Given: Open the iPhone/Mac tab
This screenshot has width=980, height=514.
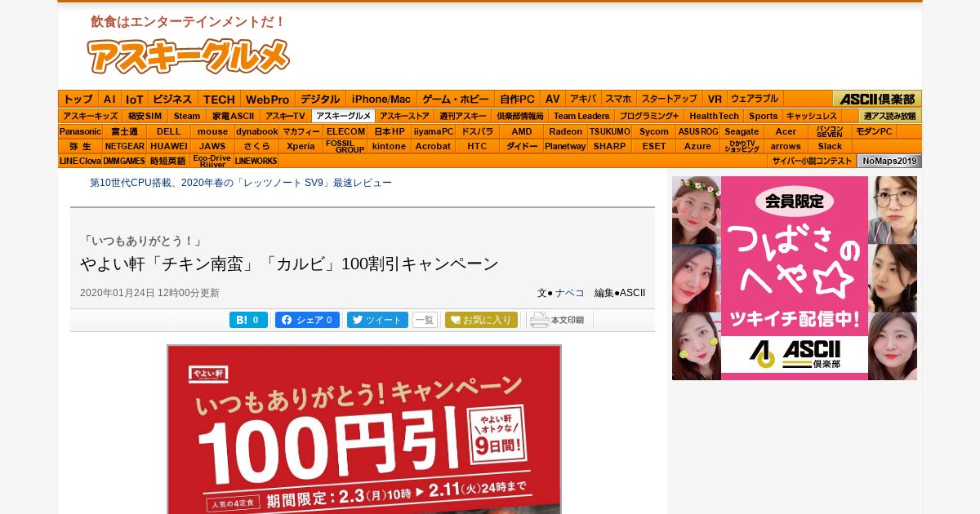Looking at the screenshot, I should (x=381, y=99).
